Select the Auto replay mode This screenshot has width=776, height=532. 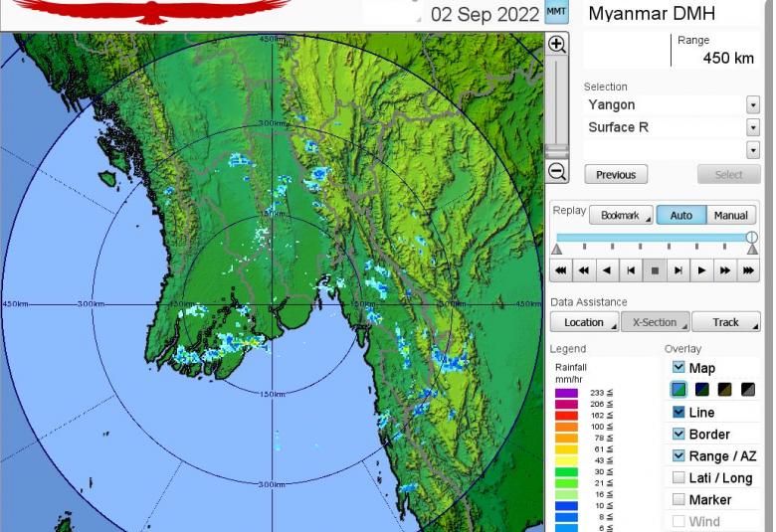click(680, 216)
